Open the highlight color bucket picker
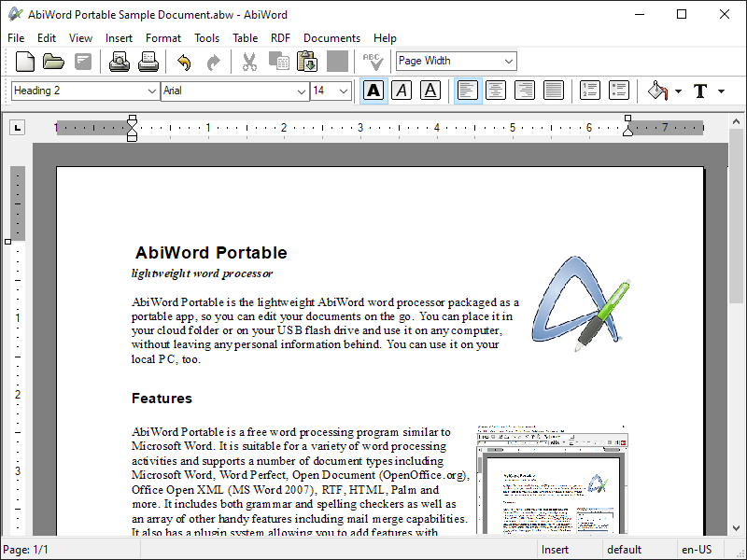 pyautogui.click(x=658, y=91)
